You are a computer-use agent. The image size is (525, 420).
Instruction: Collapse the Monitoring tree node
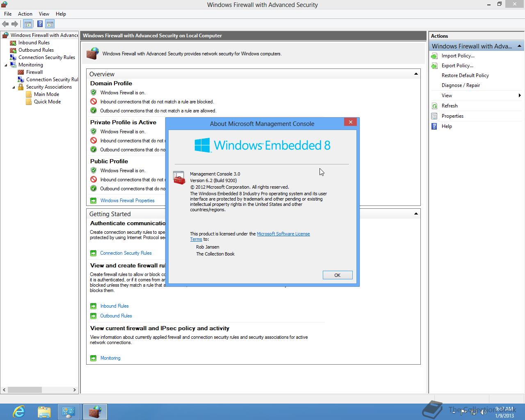pos(6,65)
